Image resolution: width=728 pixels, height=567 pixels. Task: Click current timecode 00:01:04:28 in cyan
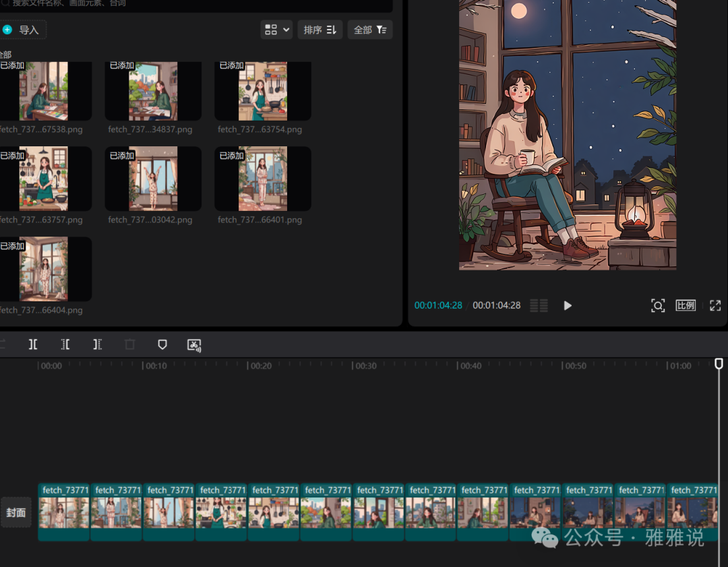[x=438, y=305]
